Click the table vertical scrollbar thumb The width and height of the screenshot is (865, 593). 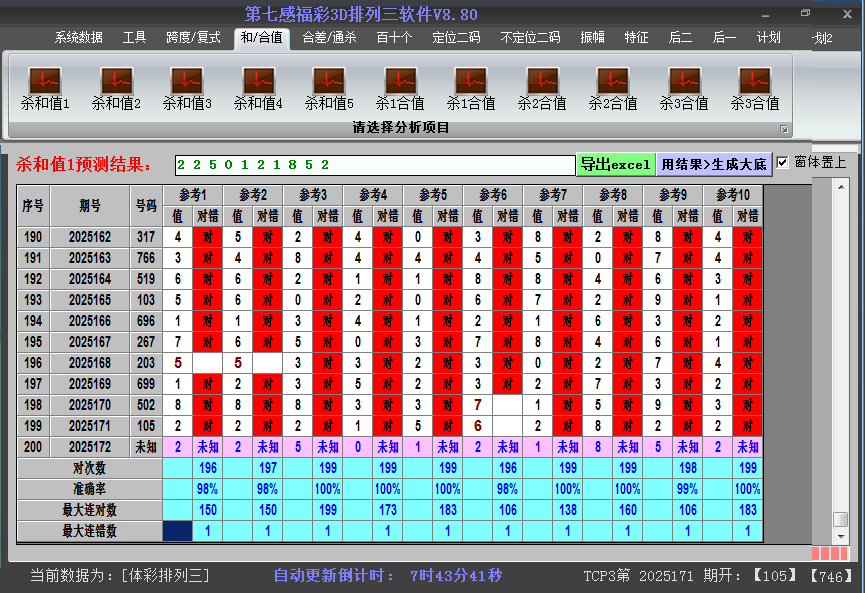click(x=841, y=520)
